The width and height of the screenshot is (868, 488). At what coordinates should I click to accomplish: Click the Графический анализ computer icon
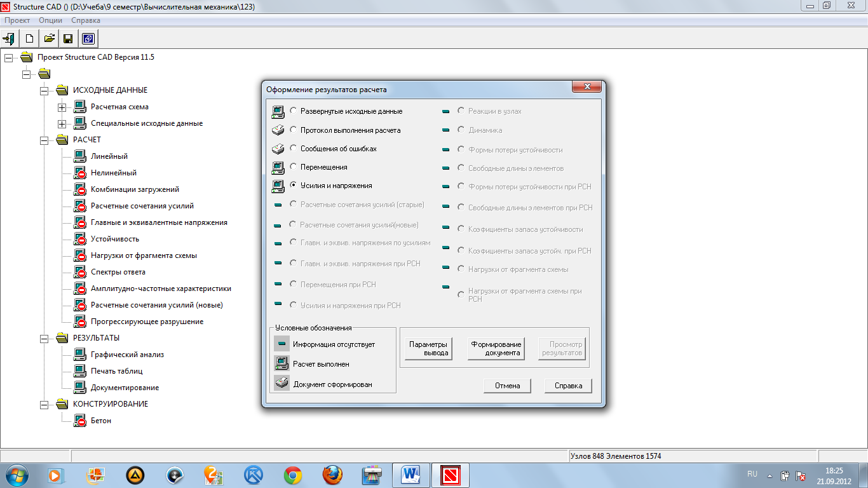click(x=79, y=355)
